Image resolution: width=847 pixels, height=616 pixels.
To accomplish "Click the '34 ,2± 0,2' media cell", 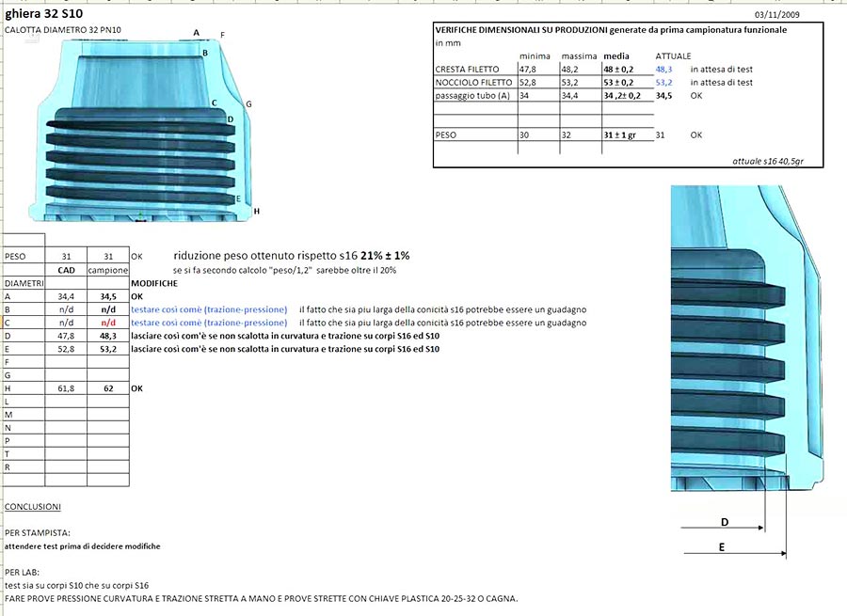I will point(622,96).
